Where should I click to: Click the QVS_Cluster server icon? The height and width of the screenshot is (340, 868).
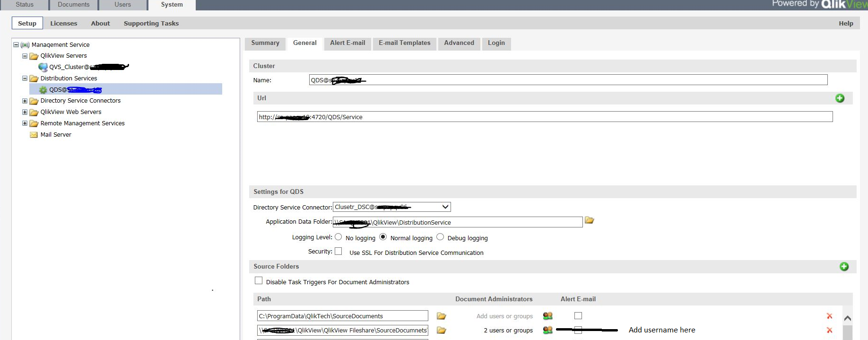(43, 67)
